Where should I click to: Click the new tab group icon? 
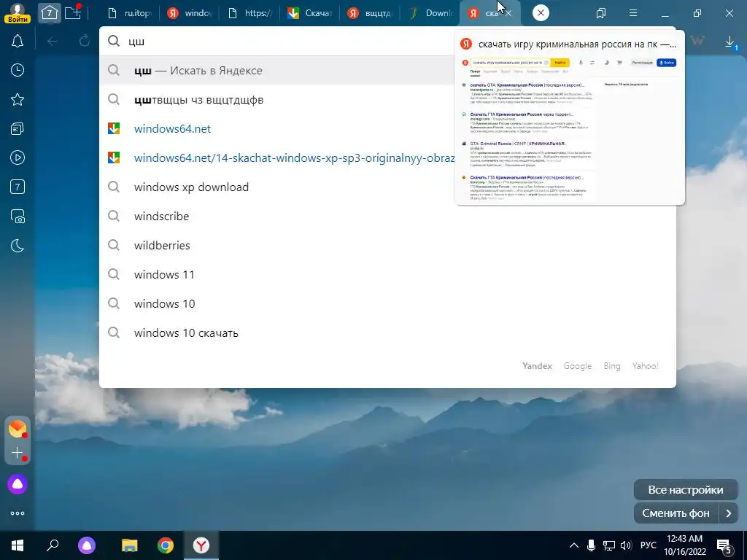click(73, 13)
